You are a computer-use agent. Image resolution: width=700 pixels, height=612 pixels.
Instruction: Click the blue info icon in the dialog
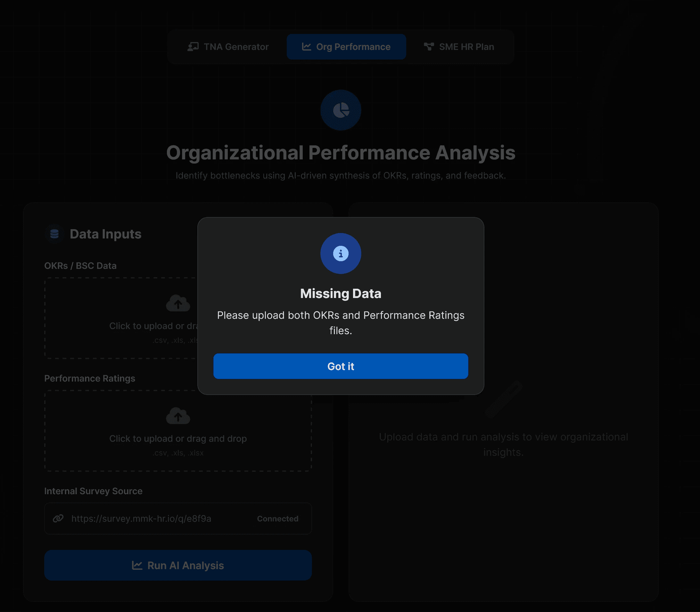[341, 254]
